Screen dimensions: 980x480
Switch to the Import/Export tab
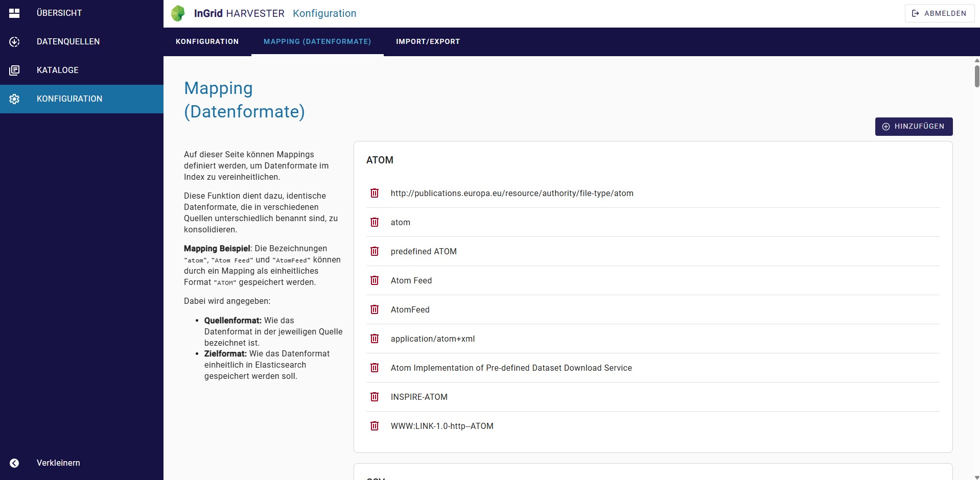(428, 42)
